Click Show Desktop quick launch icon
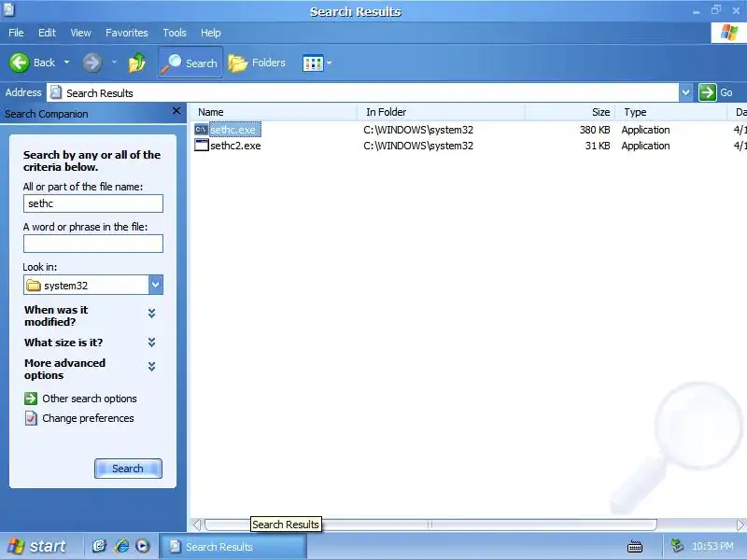This screenshot has width=747, height=560. tap(99, 546)
